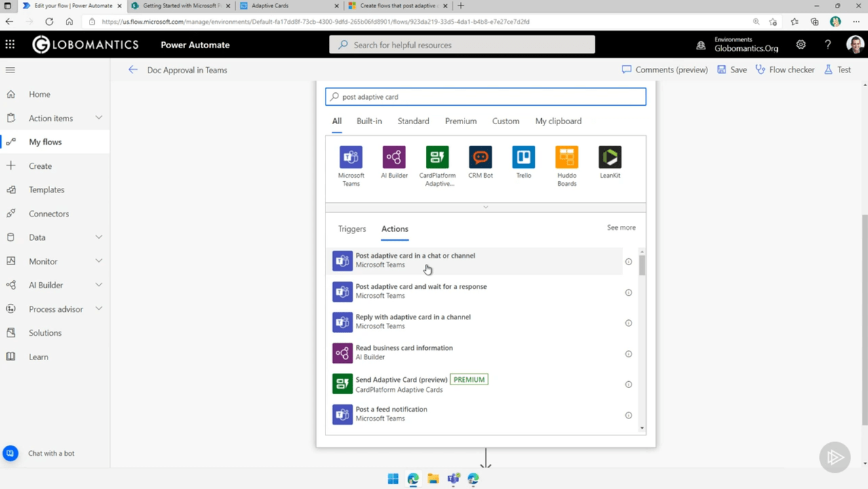
Task: Open Comments (preview) pane
Action: tap(665, 70)
